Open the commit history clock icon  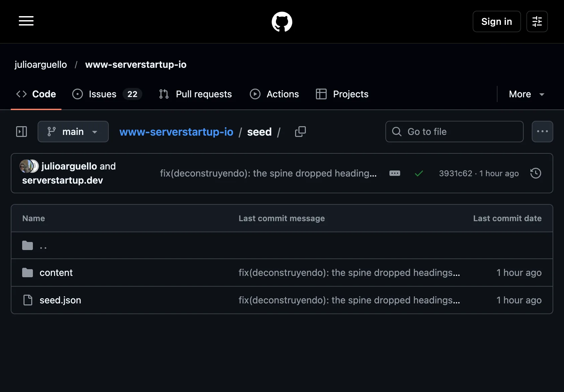(536, 173)
